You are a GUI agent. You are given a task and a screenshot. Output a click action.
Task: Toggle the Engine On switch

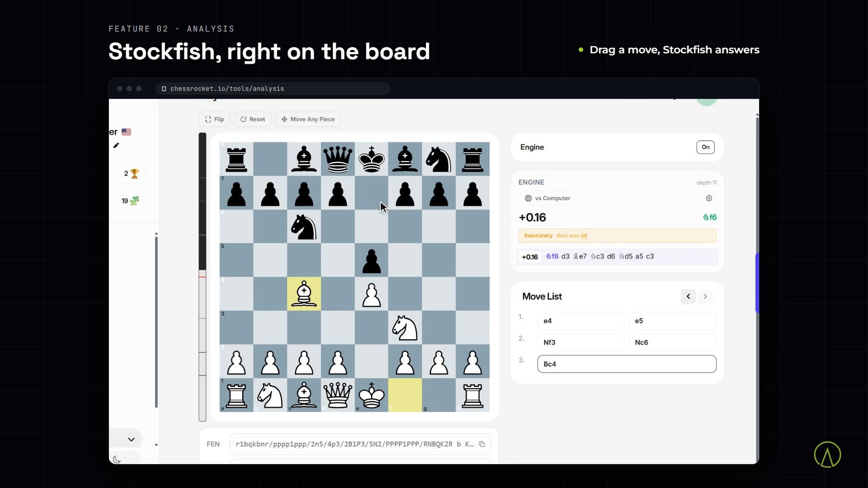coord(705,147)
